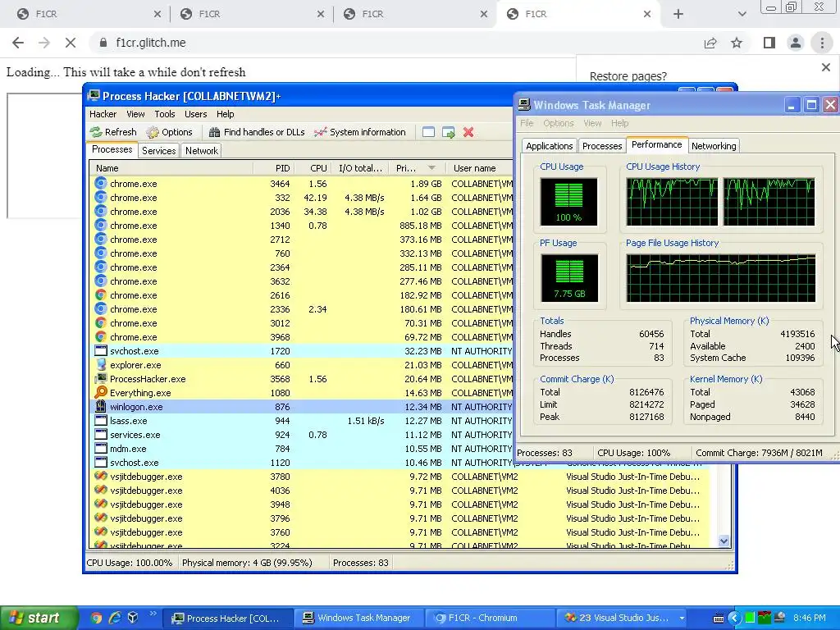Open Task Manager File menu
This screenshot has width=840, height=630.
(x=527, y=123)
